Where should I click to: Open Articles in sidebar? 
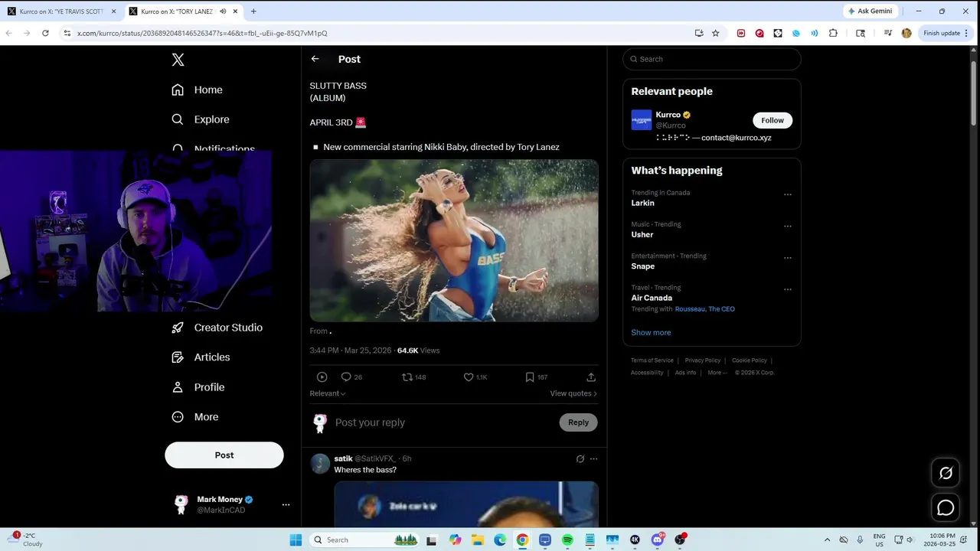coord(201,357)
